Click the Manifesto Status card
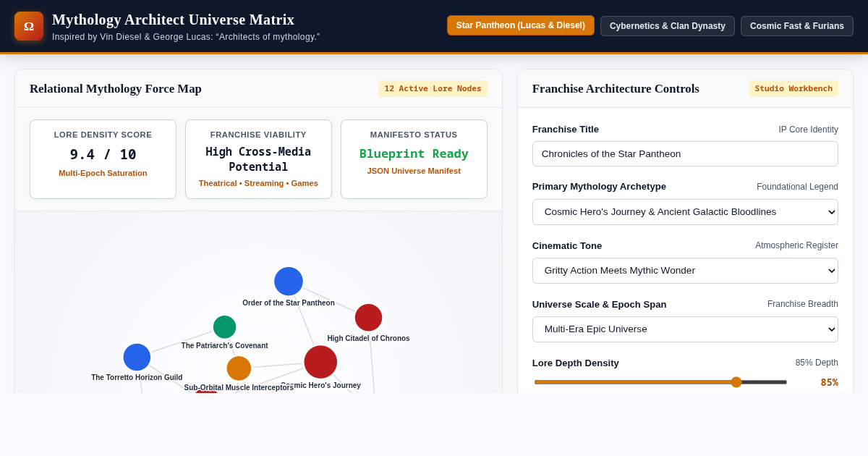The width and height of the screenshot is (868, 456). click(x=414, y=159)
